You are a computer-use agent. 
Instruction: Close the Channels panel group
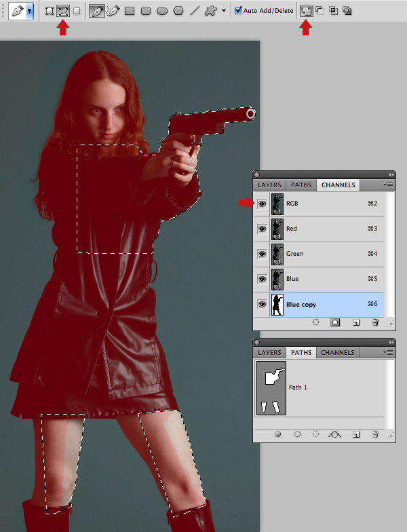(256, 175)
